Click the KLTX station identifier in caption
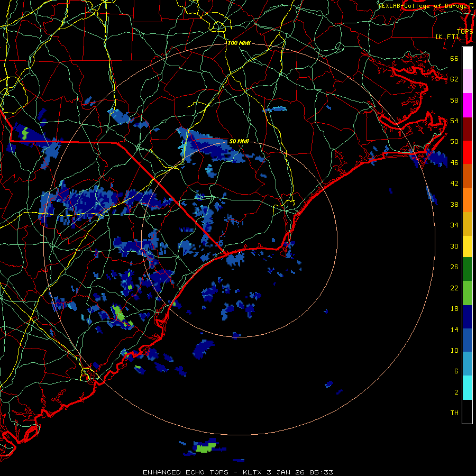Viewport: 476px width, 476px height. pos(253,472)
